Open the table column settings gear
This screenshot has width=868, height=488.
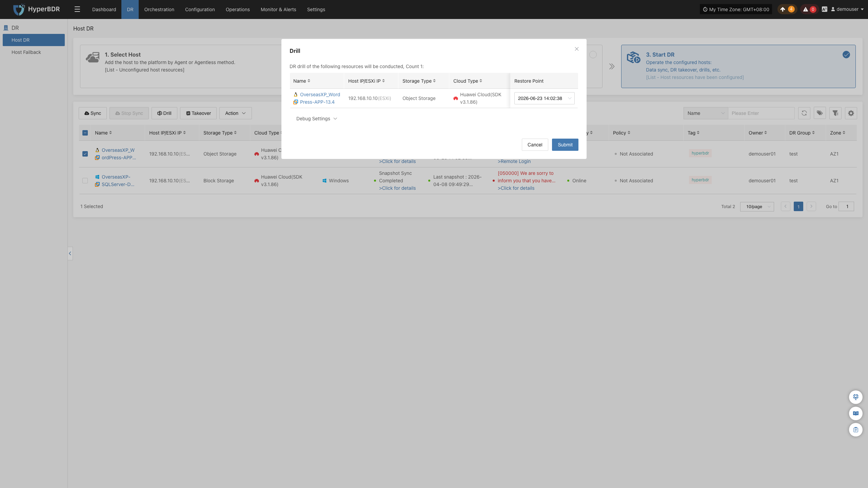coord(851,113)
